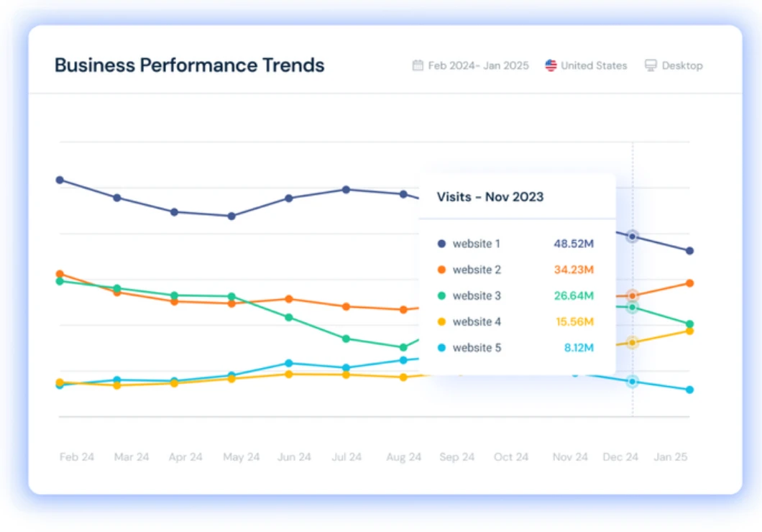Open the Feb 2024- Jan 2025 date range
Image resolution: width=762 pixels, height=532 pixels.
[x=470, y=65]
